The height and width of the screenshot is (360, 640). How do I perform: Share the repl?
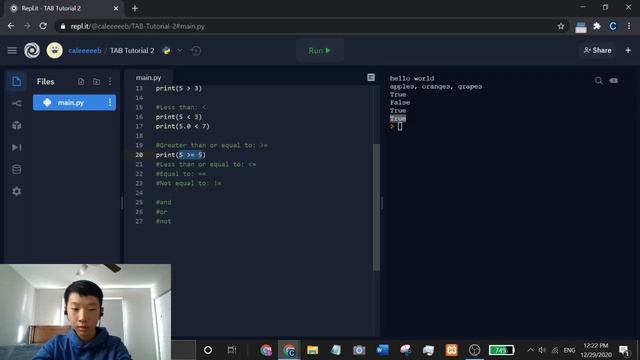coord(598,50)
